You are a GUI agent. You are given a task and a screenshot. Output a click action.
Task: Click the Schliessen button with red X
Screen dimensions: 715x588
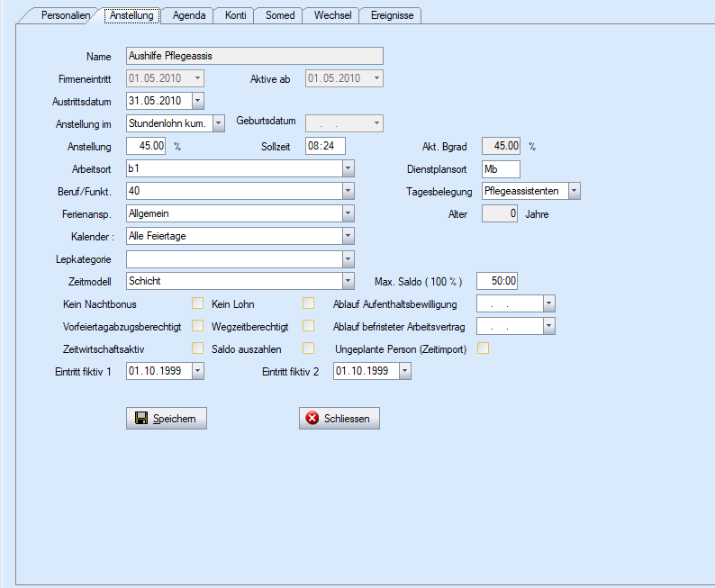tap(339, 418)
